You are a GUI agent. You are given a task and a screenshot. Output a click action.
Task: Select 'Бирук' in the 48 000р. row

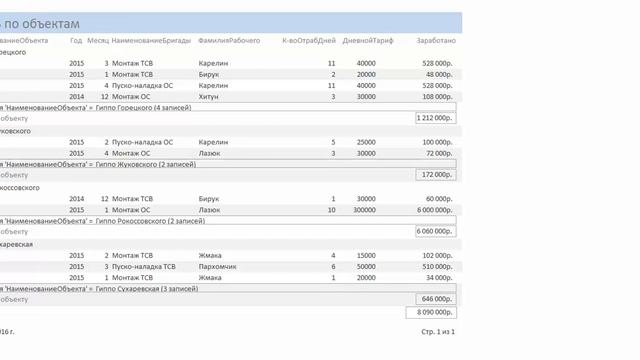209,75
